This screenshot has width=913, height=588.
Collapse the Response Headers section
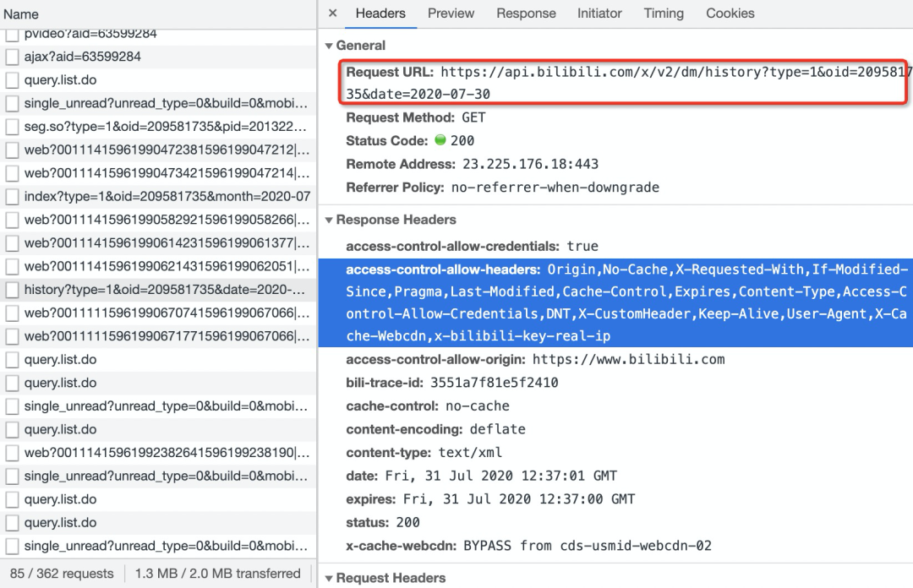click(329, 220)
